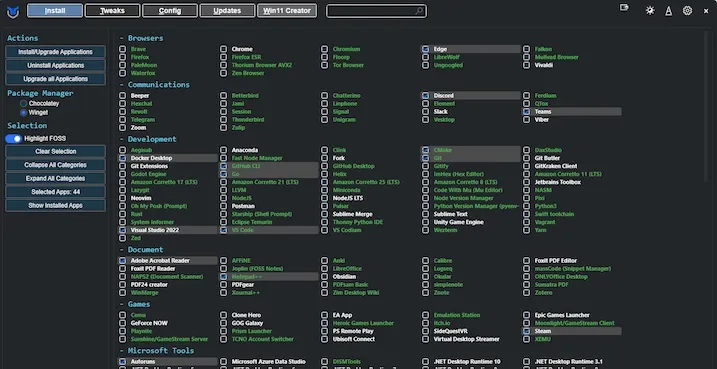This screenshot has height=369, width=717.
Task: Focus the application search field
Action: coord(376,11)
